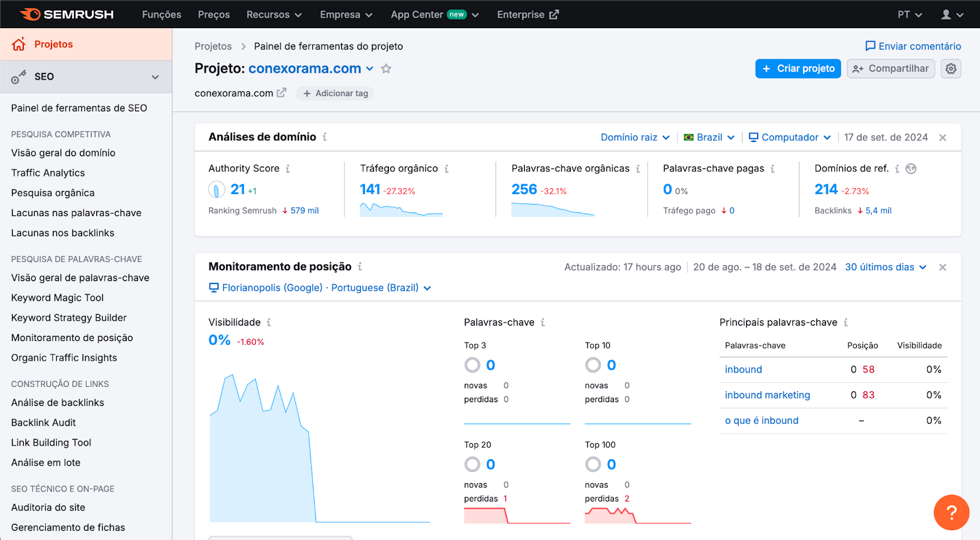This screenshot has height=540, width=980.
Task: Click the Palavras-chave orgânicas value 256
Action: click(x=524, y=190)
